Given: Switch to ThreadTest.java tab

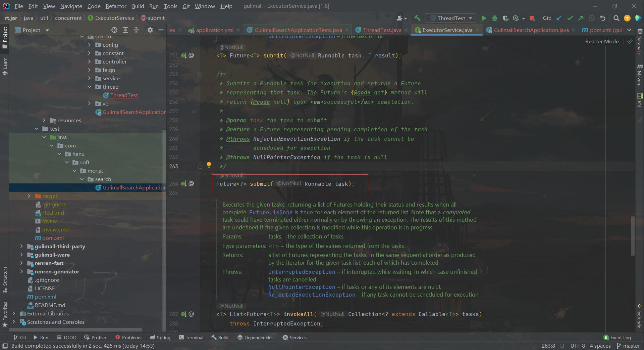Looking at the screenshot, I should coord(382,30).
